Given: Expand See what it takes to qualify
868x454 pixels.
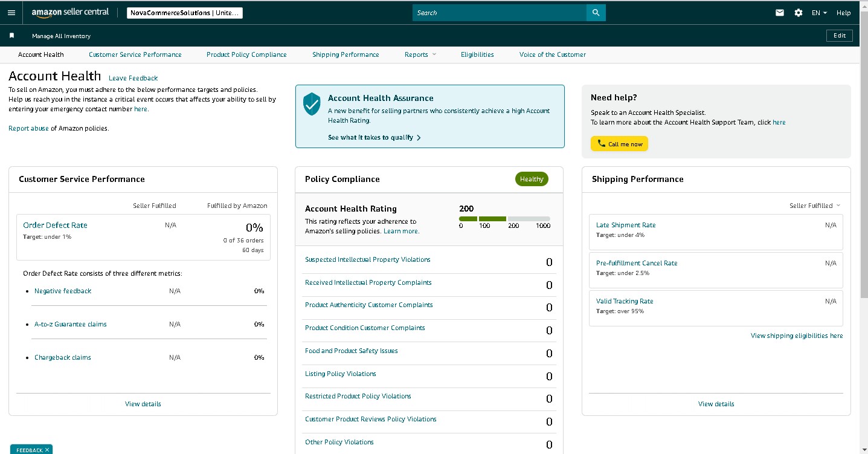Looking at the screenshot, I should coord(375,137).
